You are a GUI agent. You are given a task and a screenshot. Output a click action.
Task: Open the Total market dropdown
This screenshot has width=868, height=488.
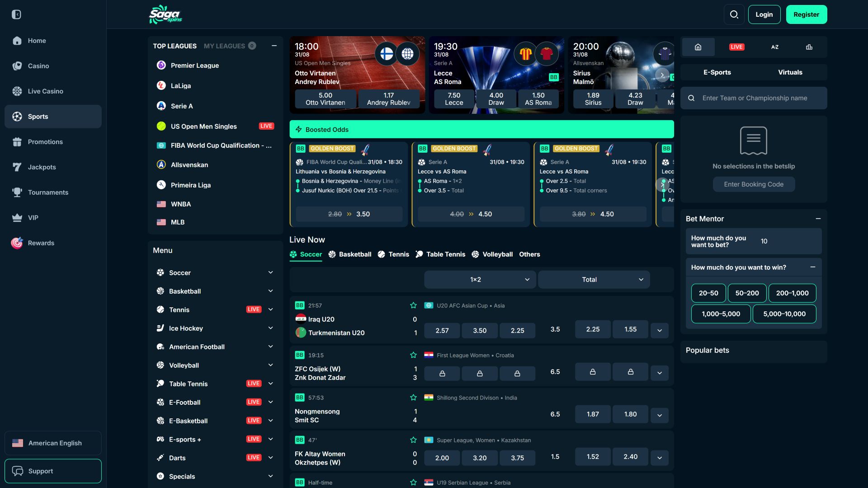click(594, 280)
